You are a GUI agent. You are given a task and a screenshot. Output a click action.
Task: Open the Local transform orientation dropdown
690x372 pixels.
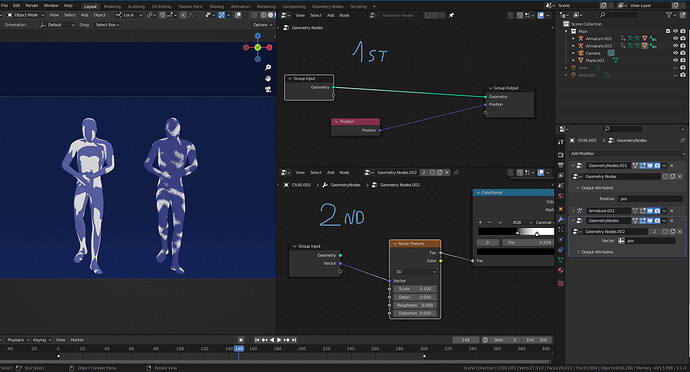129,15
